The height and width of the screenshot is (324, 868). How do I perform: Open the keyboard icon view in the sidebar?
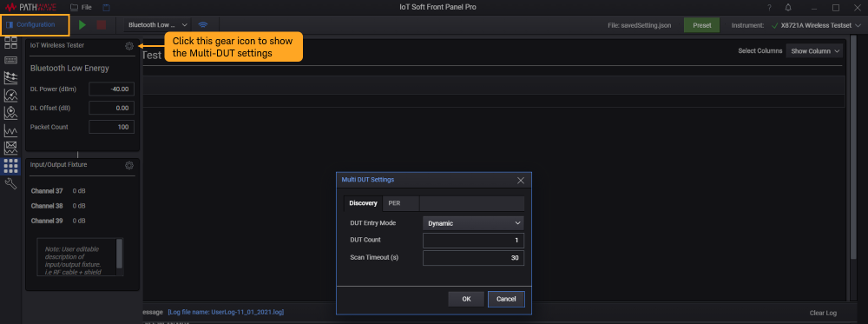[10, 60]
